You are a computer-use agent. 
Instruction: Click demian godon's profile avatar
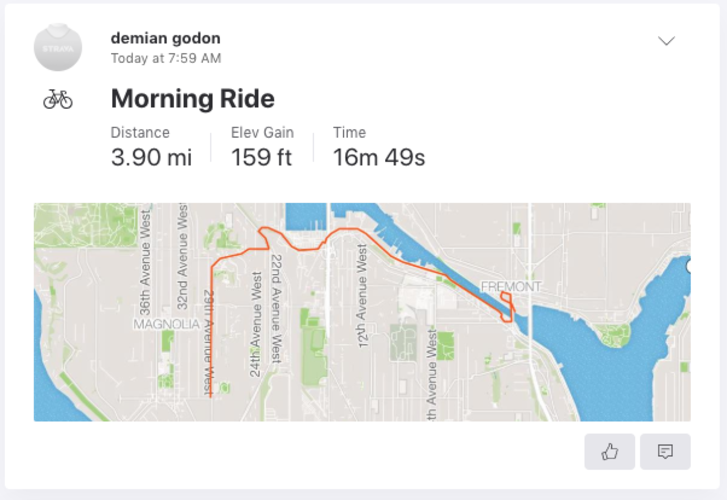point(58,47)
